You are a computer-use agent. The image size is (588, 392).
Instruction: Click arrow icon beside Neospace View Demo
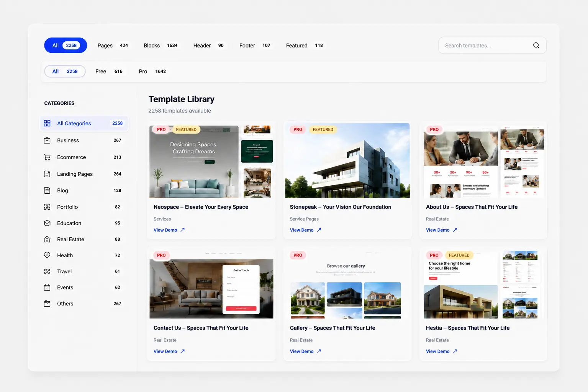click(183, 230)
